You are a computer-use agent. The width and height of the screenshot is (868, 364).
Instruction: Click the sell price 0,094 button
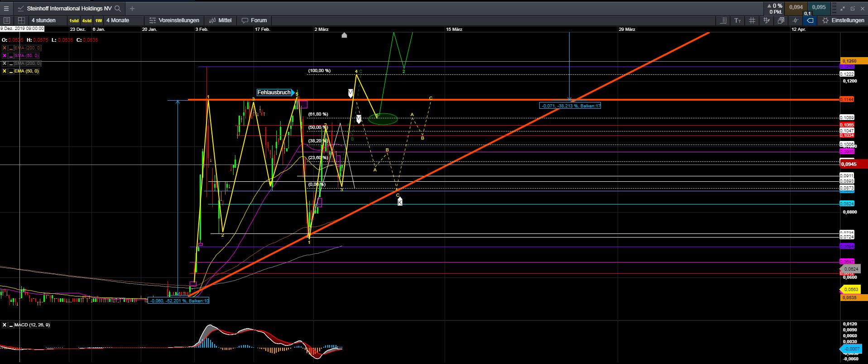(x=796, y=7)
